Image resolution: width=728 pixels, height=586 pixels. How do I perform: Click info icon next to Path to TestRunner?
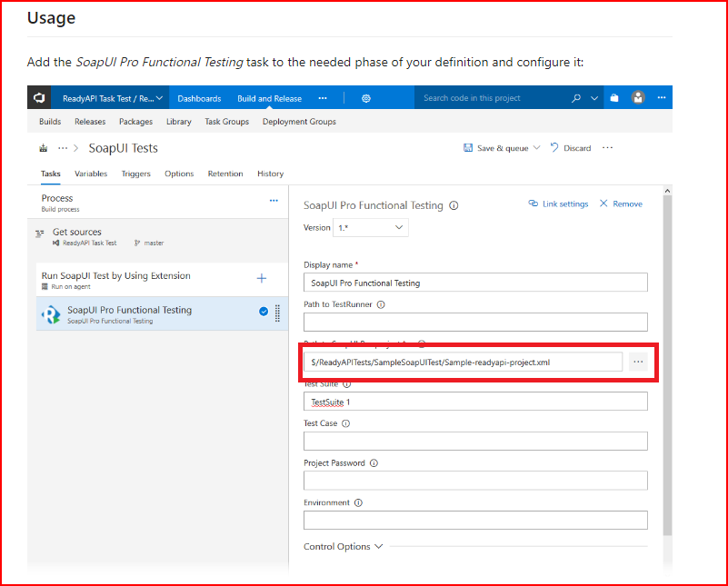[381, 305]
